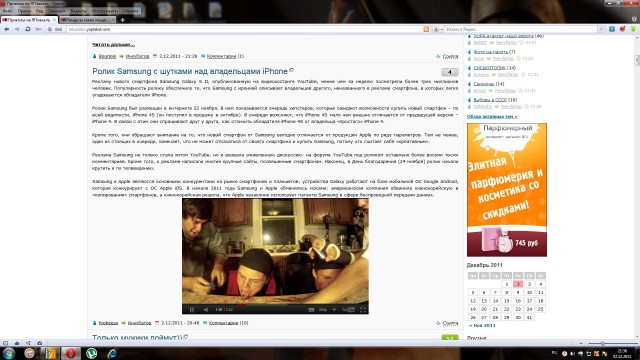Close the first Opera tab
This screenshot has height=360, width=640.
tap(54, 20)
